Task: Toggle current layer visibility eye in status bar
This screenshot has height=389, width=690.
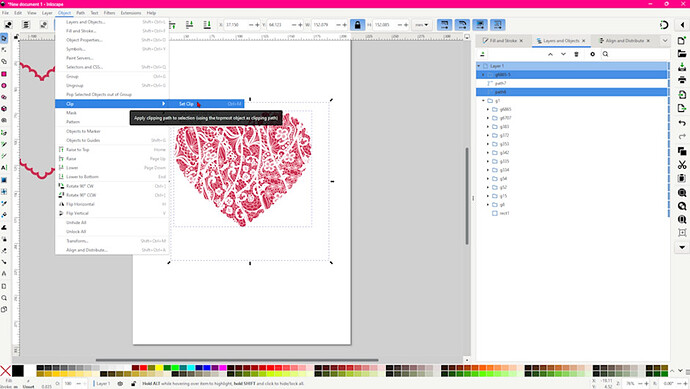Action: tap(120, 384)
